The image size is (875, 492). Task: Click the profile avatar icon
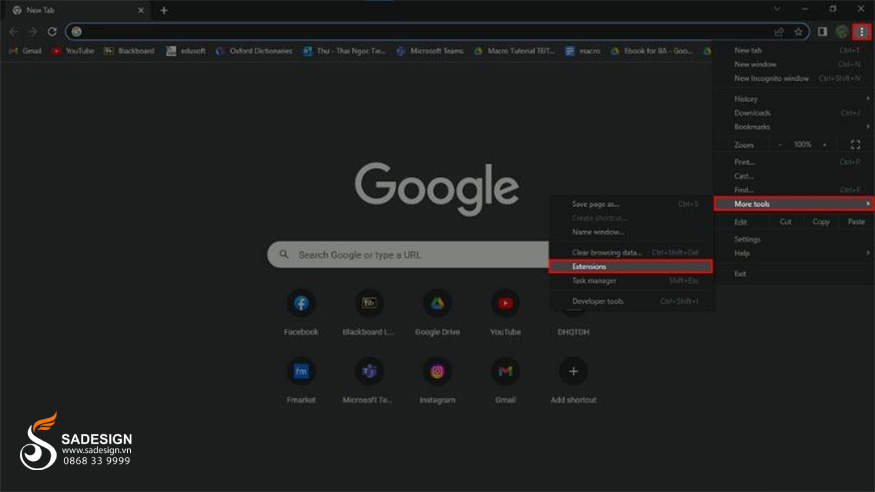[842, 32]
